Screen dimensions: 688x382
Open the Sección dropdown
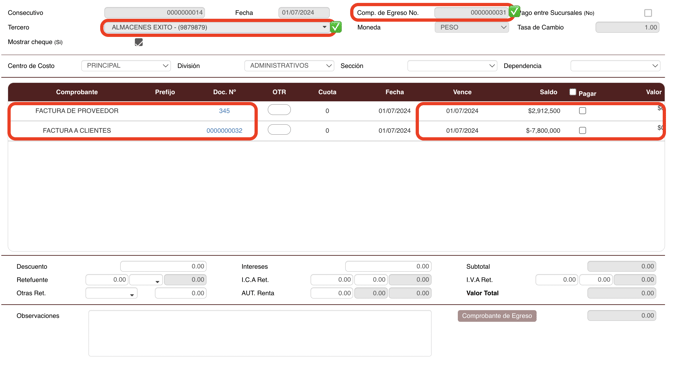[452, 66]
